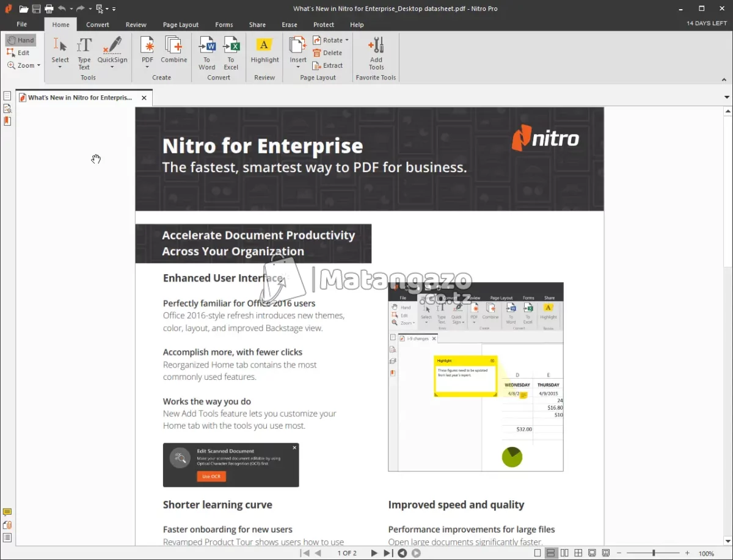
Task: Enable single continuous page view
Action: tap(551, 553)
